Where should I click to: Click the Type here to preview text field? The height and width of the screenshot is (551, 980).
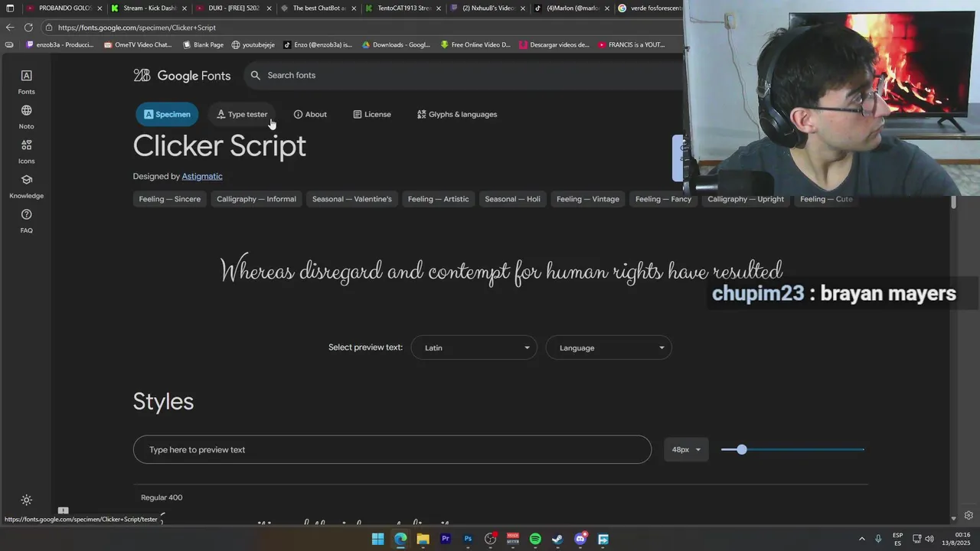[392, 449]
